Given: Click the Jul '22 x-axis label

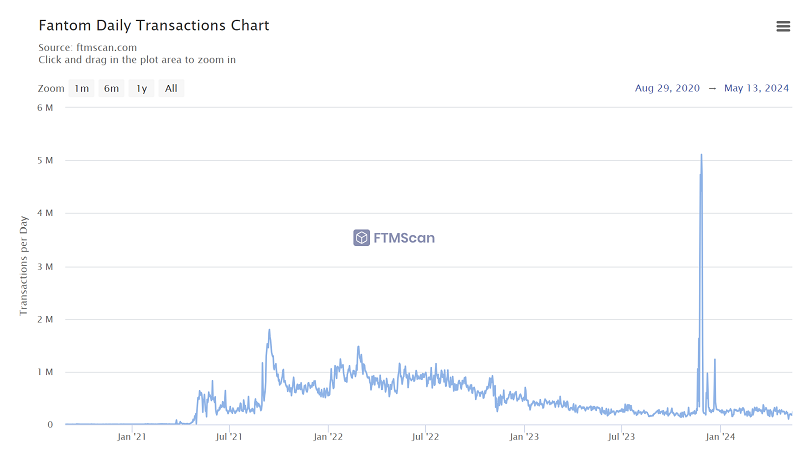Looking at the screenshot, I should click(425, 437).
